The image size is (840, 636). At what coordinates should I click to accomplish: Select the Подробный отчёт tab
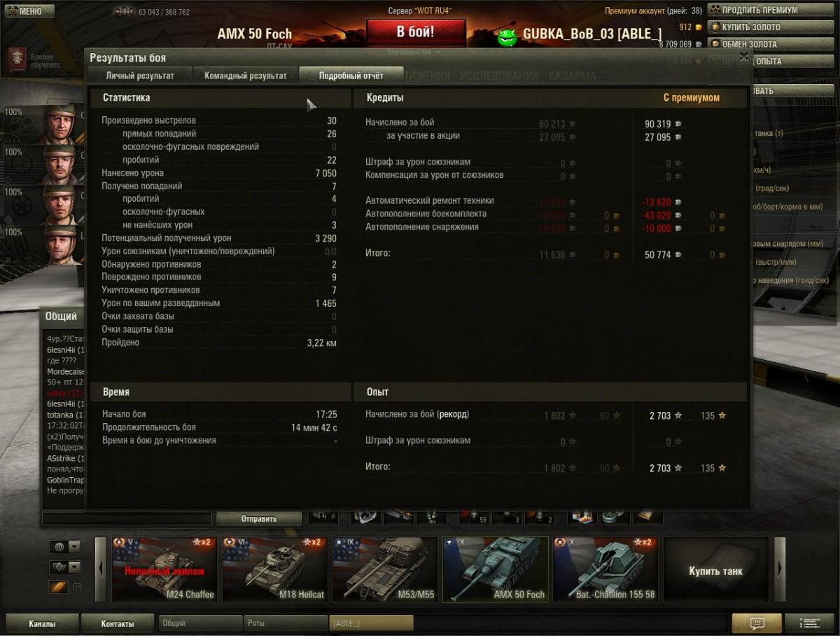[x=351, y=76]
